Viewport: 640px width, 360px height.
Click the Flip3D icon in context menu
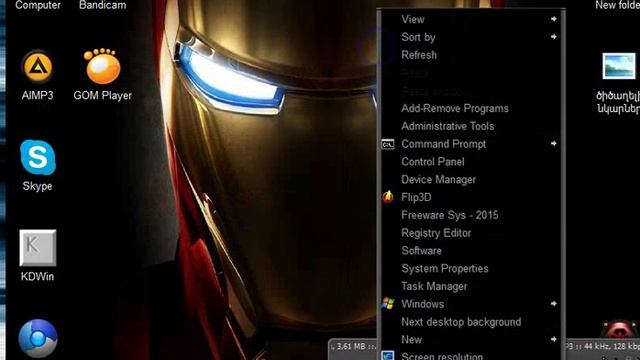tap(388, 197)
